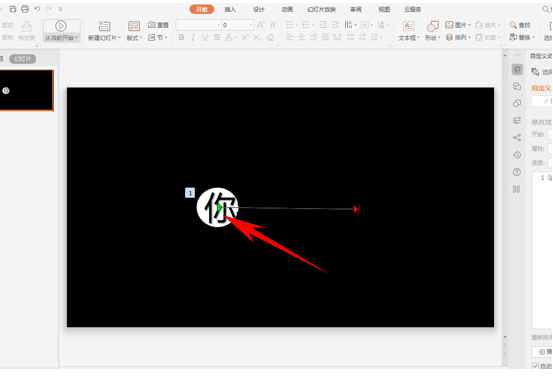Open the 设计 (Design) tab
Screen dimensions: 553x376
click(x=259, y=9)
